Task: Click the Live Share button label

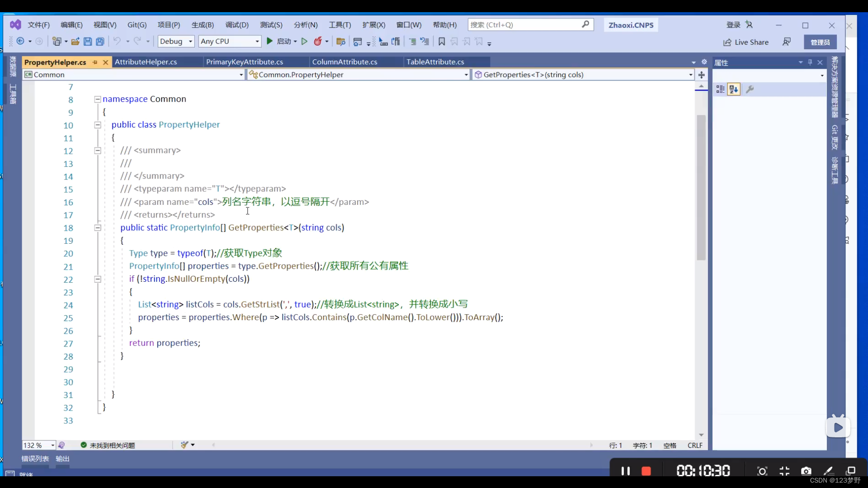Action: [x=751, y=42]
